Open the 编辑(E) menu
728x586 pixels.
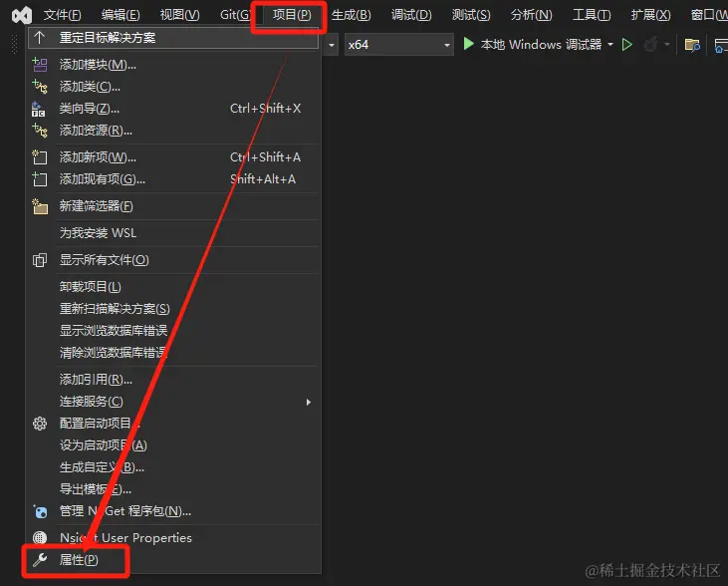121,15
